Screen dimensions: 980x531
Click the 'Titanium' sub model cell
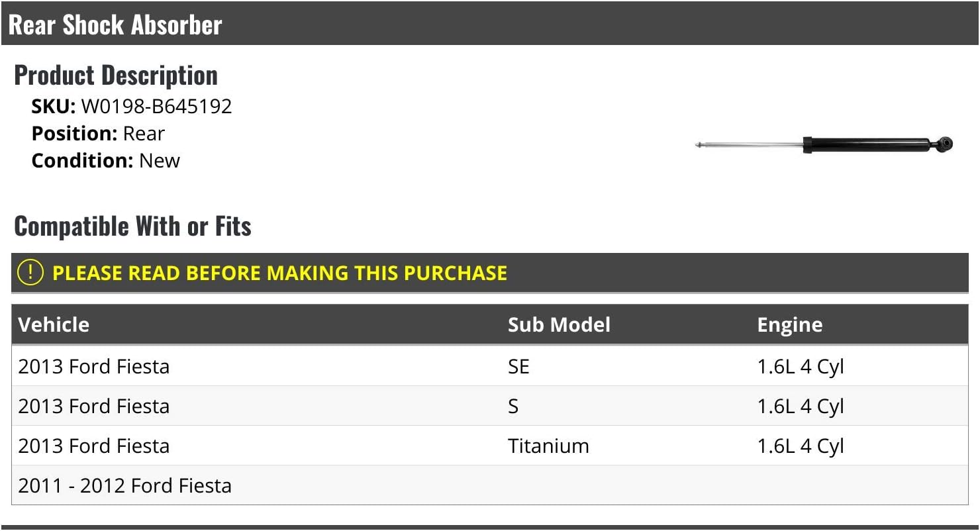(x=548, y=446)
